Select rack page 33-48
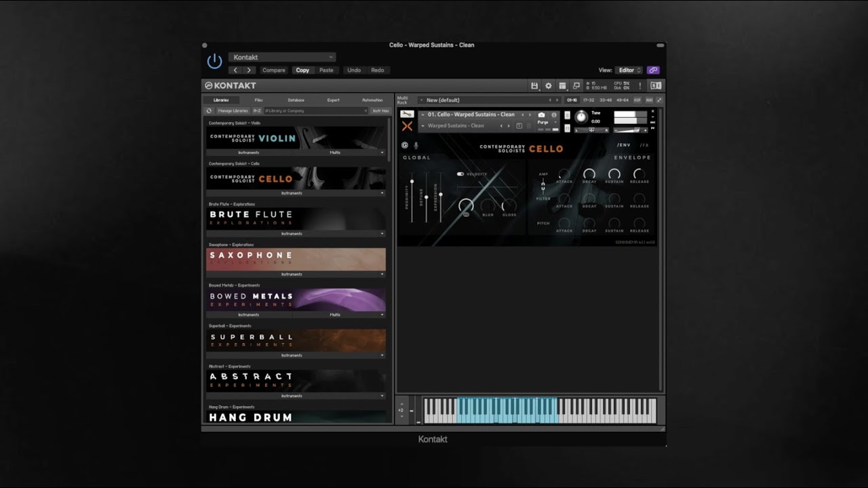 tap(605, 100)
